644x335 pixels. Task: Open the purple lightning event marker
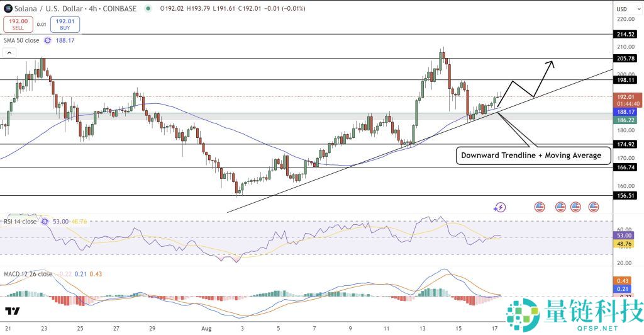[500, 207]
